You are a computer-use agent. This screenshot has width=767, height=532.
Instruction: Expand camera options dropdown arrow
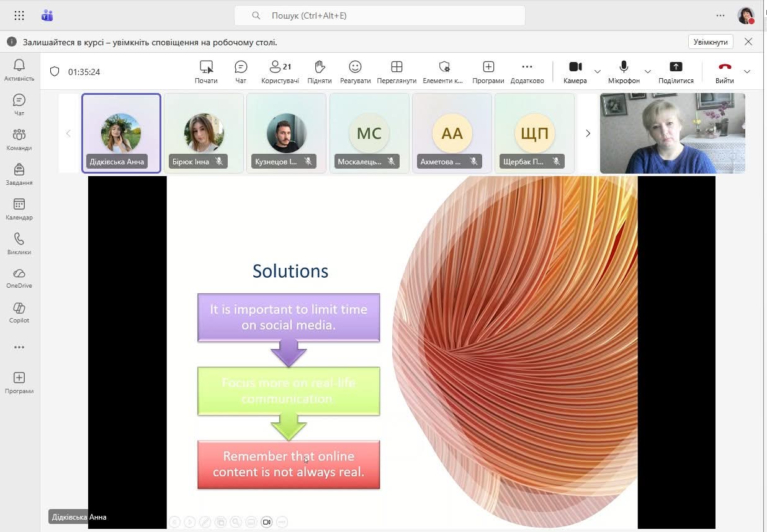tap(598, 72)
